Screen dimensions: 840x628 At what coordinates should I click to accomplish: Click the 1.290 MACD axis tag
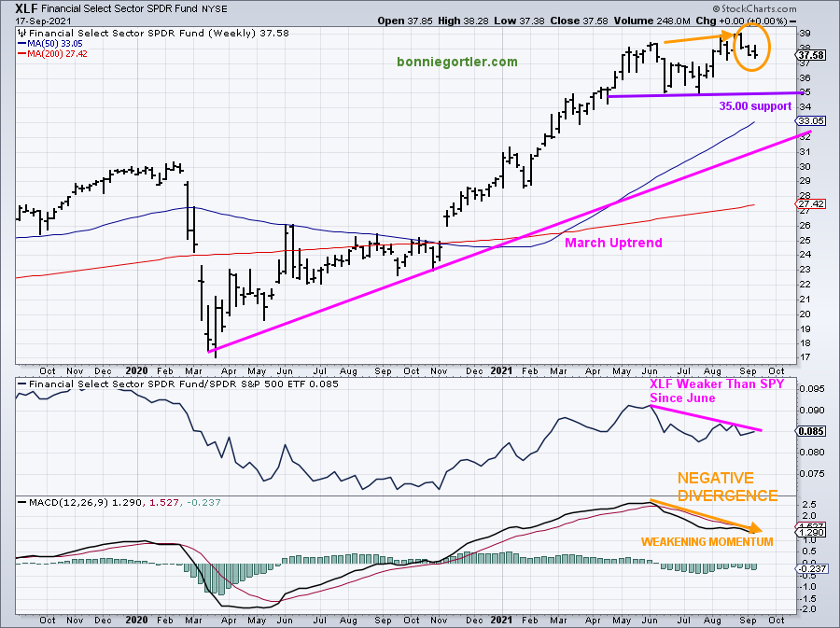pyautogui.click(x=811, y=533)
